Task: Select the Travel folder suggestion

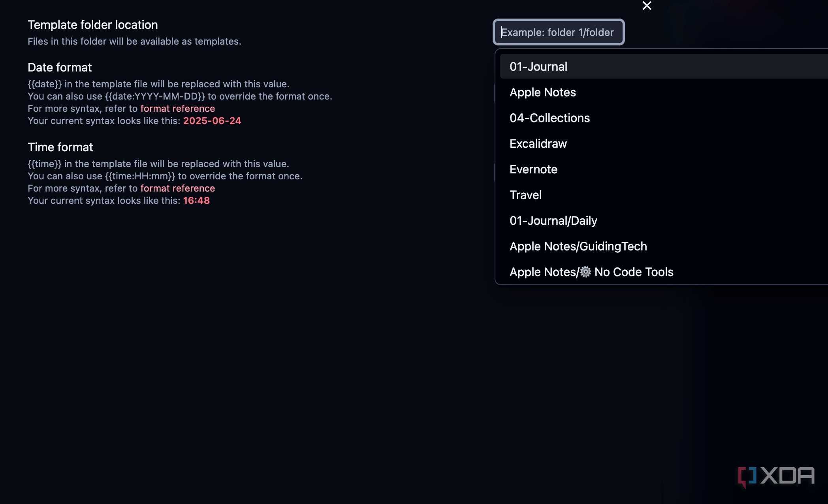Action: [664, 195]
